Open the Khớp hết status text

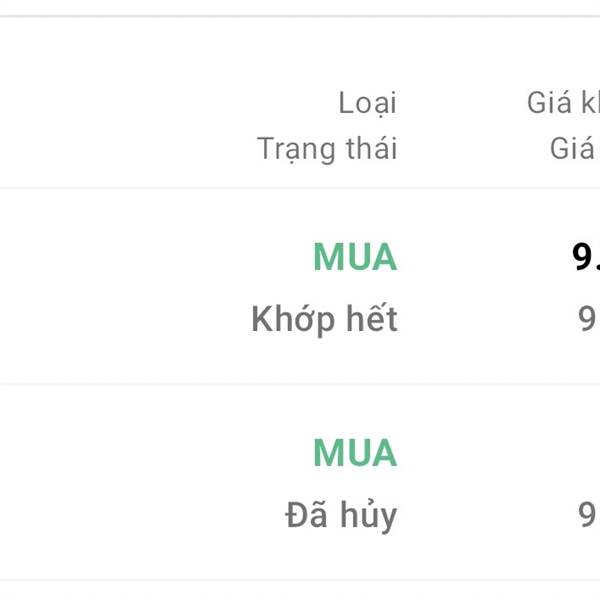coord(324,319)
